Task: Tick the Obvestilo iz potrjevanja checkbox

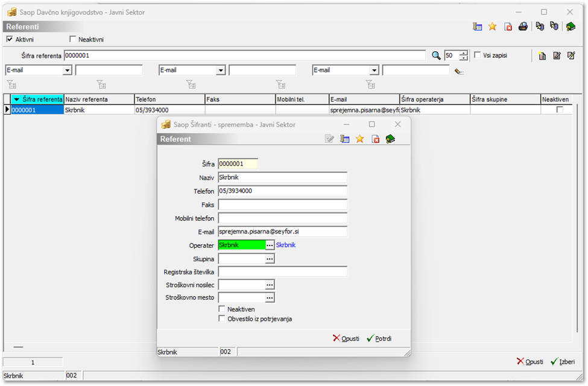Action: 222,318
